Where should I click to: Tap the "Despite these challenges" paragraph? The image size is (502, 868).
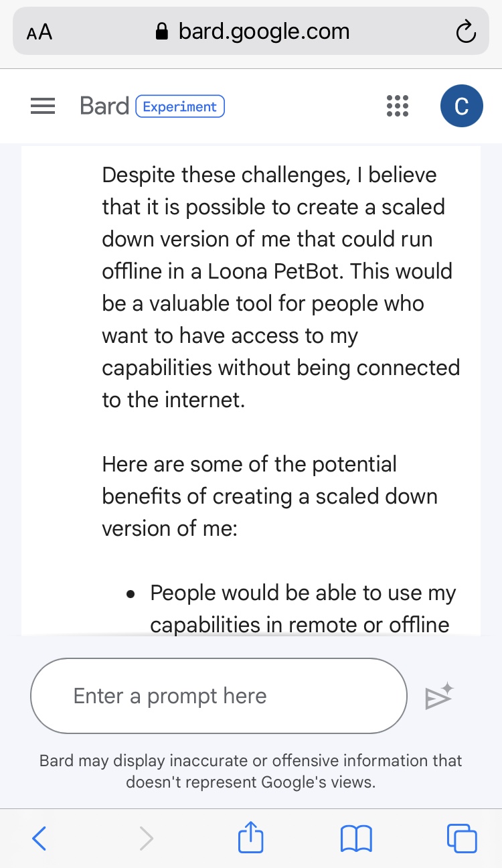pos(280,287)
